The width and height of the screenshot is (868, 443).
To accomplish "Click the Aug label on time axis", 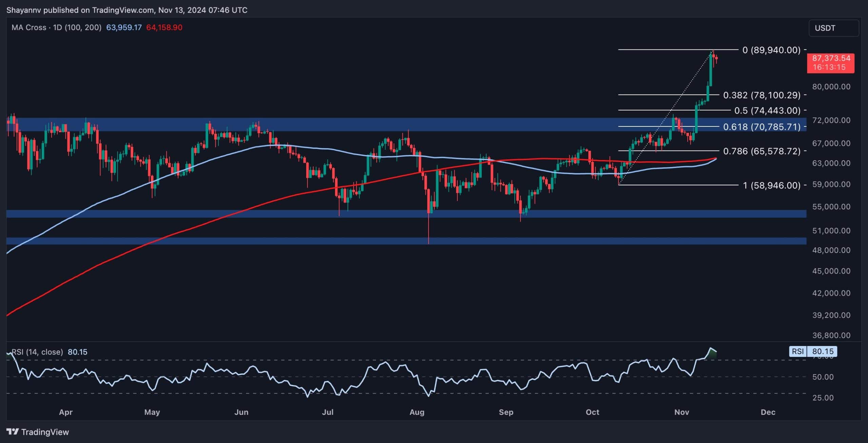I will 417,412.
